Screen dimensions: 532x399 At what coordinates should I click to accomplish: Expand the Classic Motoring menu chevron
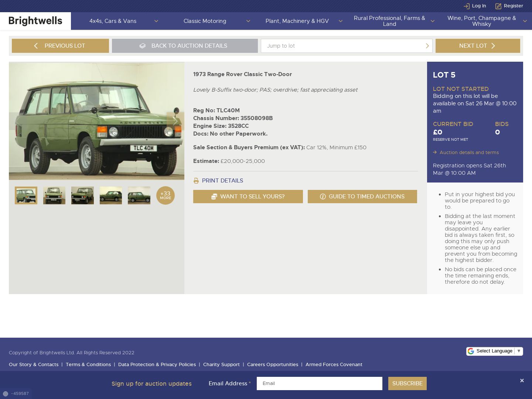click(248, 21)
